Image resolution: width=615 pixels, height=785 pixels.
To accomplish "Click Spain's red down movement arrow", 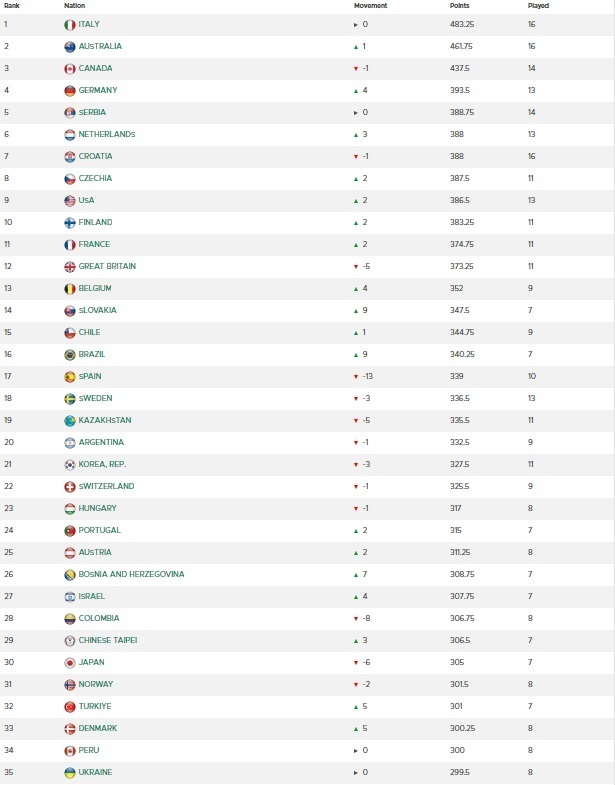I will [355, 376].
